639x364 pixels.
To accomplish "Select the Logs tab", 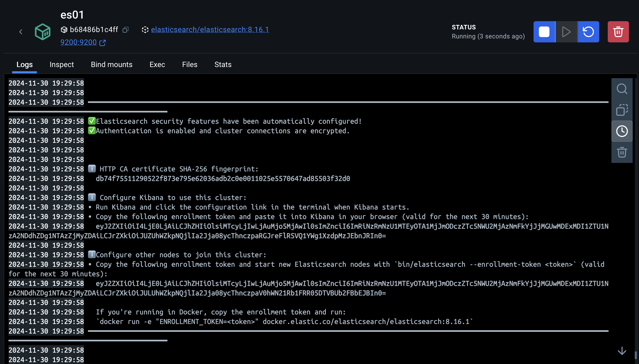I will 24,64.
